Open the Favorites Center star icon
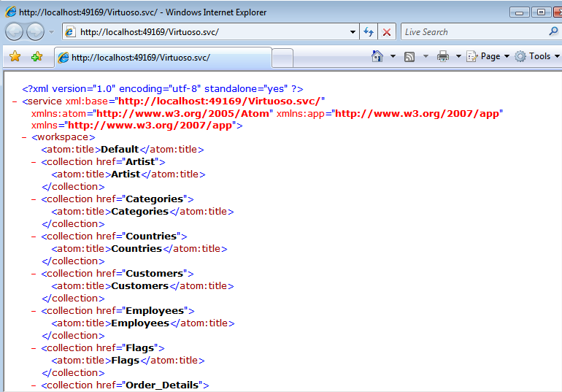Viewport: 562px width, 392px height. (x=15, y=56)
